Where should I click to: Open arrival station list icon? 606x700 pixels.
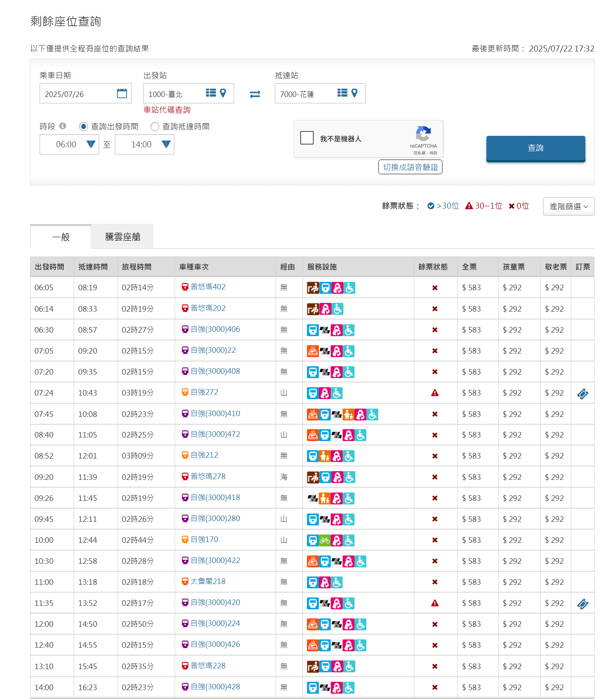pyautogui.click(x=342, y=93)
